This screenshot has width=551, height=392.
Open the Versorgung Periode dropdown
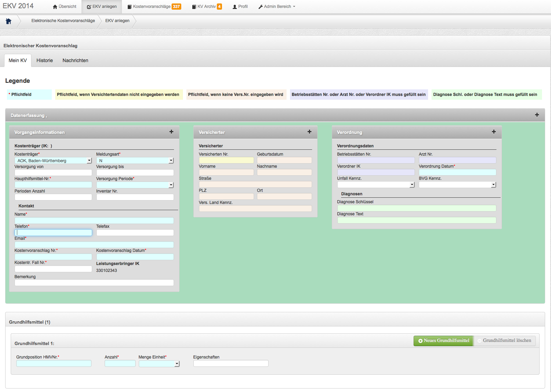(135, 185)
